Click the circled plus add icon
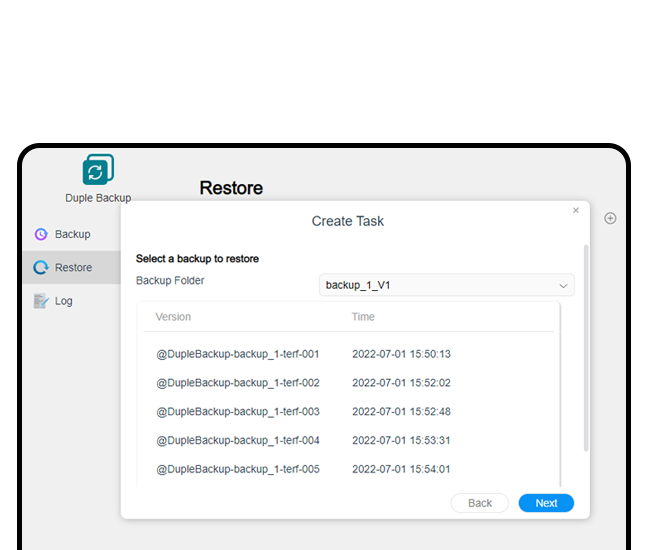 [x=610, y=218]
